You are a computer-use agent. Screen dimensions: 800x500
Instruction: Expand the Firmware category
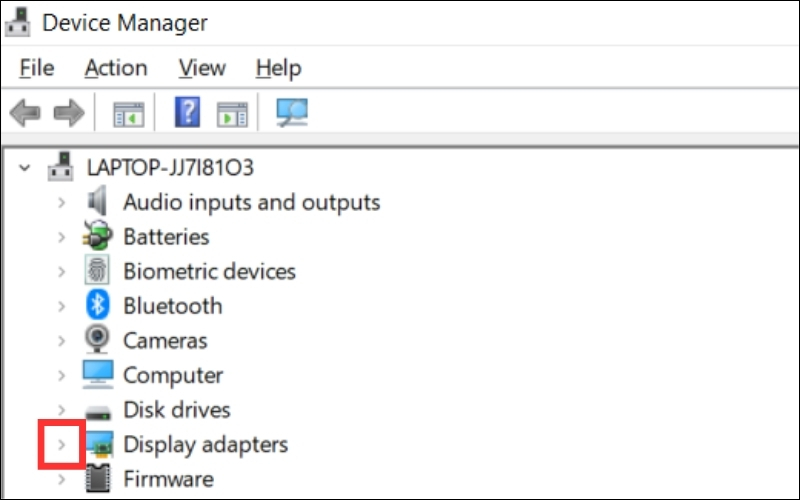click(61, 479)
